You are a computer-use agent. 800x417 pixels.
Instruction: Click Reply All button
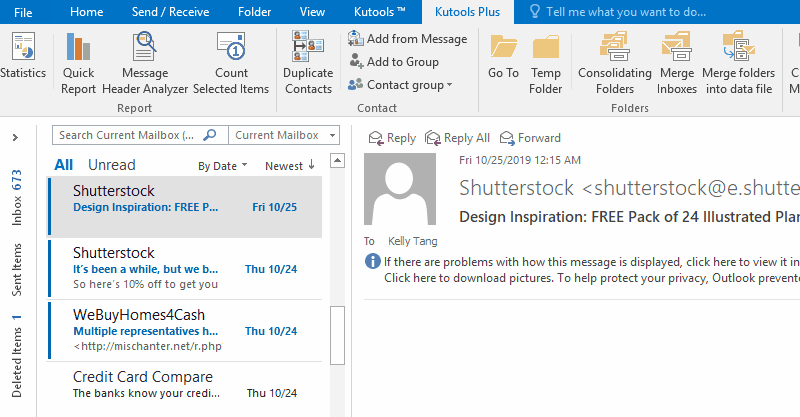[458, 138]
